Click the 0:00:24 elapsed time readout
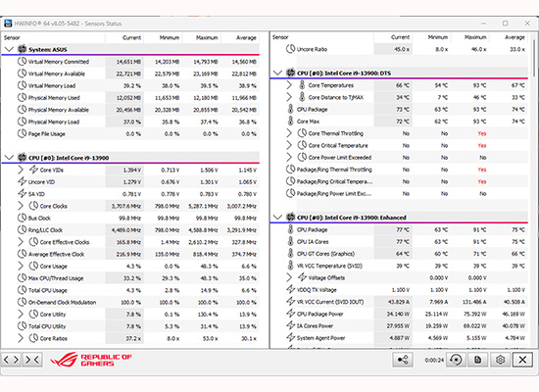The width and height of the screenshot is (539, 392). tap(434, 360)
